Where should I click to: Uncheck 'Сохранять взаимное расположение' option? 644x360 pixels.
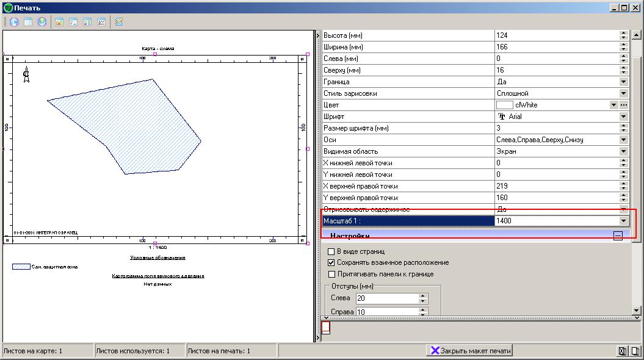pos(331,262)
